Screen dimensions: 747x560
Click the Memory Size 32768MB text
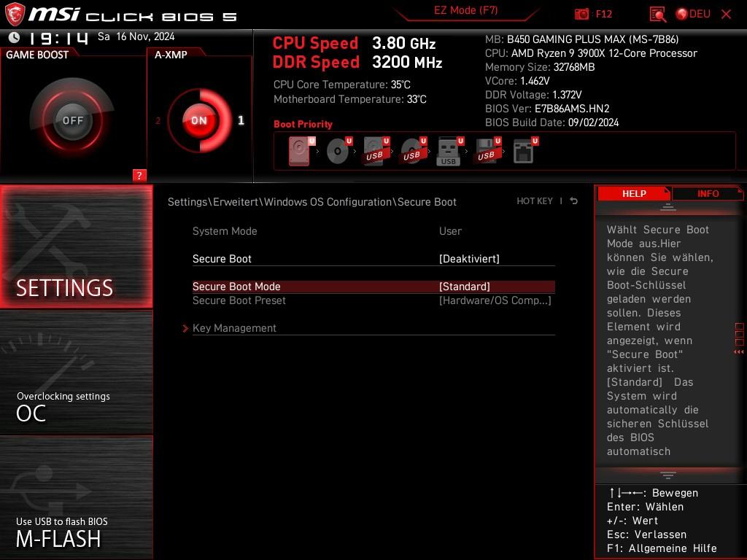tap(540, 67)
